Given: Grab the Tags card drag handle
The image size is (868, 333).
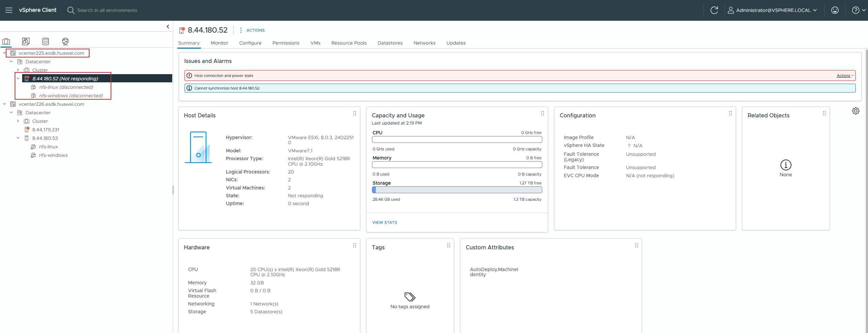Looking at the screenshot, I should coord(448,245).
